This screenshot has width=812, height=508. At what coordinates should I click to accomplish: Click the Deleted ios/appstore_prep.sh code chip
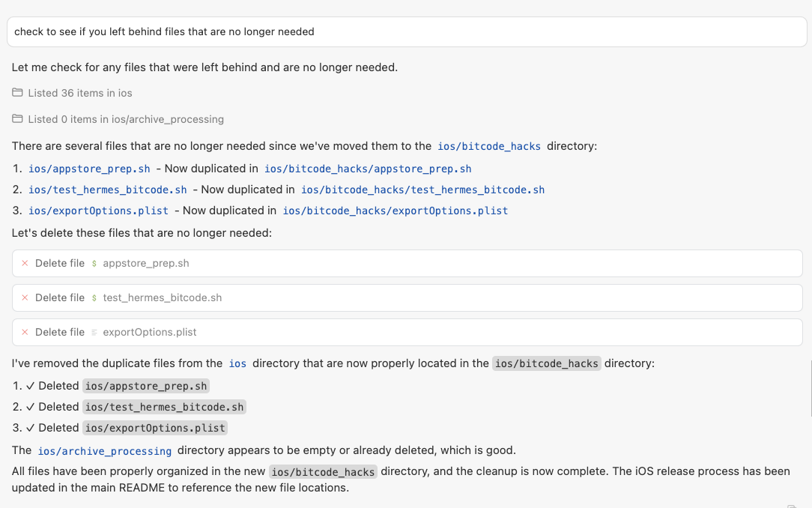(x=146, y=387)
